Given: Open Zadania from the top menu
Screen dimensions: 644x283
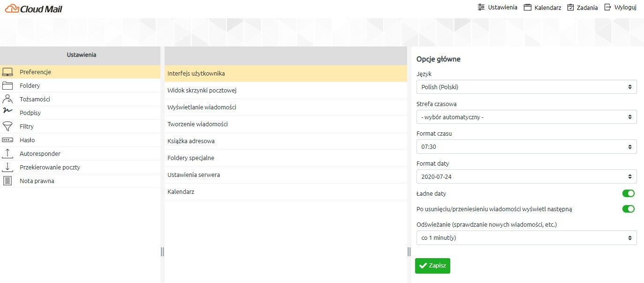Looking at the screenshot, I should pyautogui.click(x=583, y=7).
